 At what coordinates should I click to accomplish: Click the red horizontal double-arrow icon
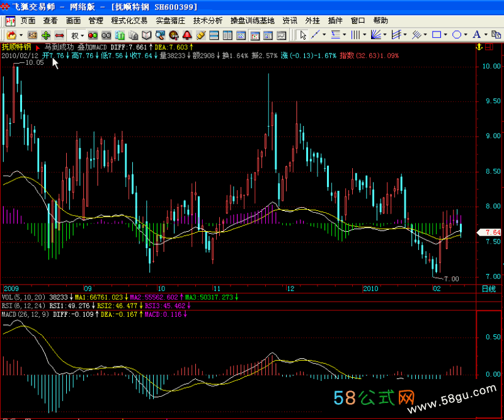[x=59, y=35]
